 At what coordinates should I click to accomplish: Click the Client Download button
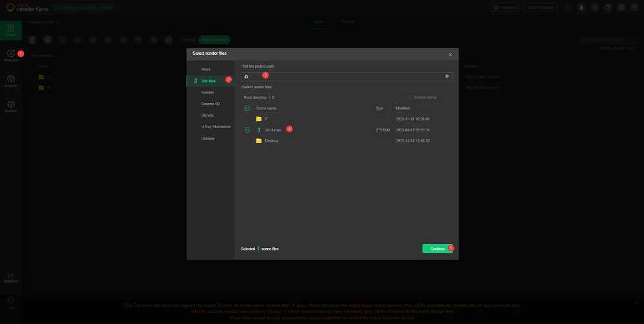(540, 7)
